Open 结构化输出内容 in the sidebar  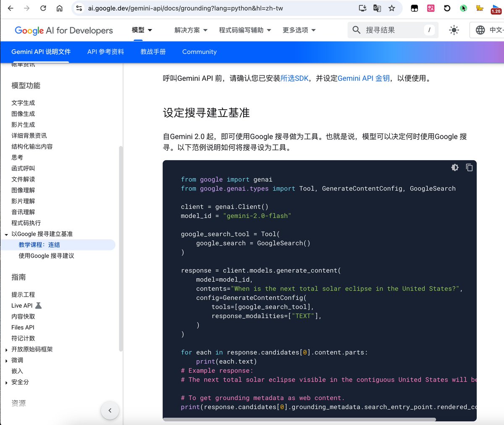pos(32,146)
